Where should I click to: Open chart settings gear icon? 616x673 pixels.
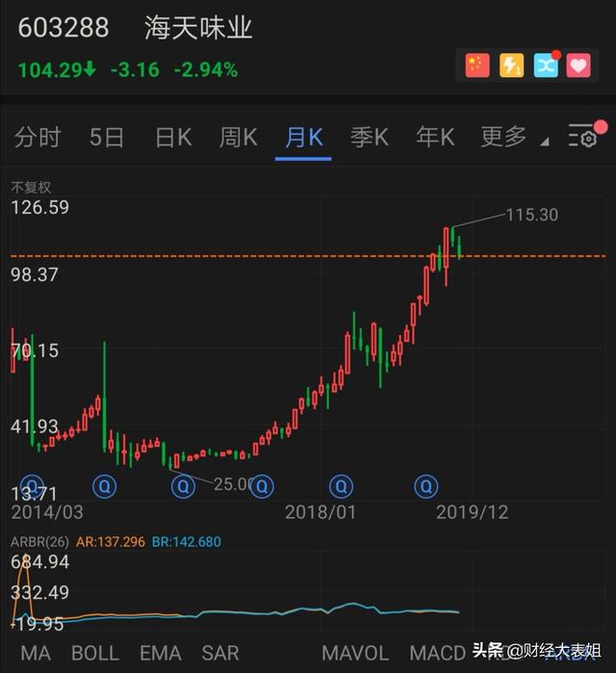click(583, 138)
